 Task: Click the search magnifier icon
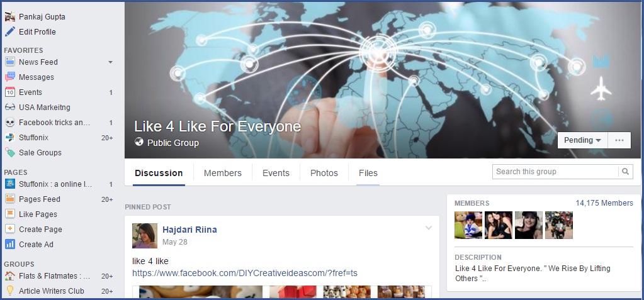tap(625, 172)
